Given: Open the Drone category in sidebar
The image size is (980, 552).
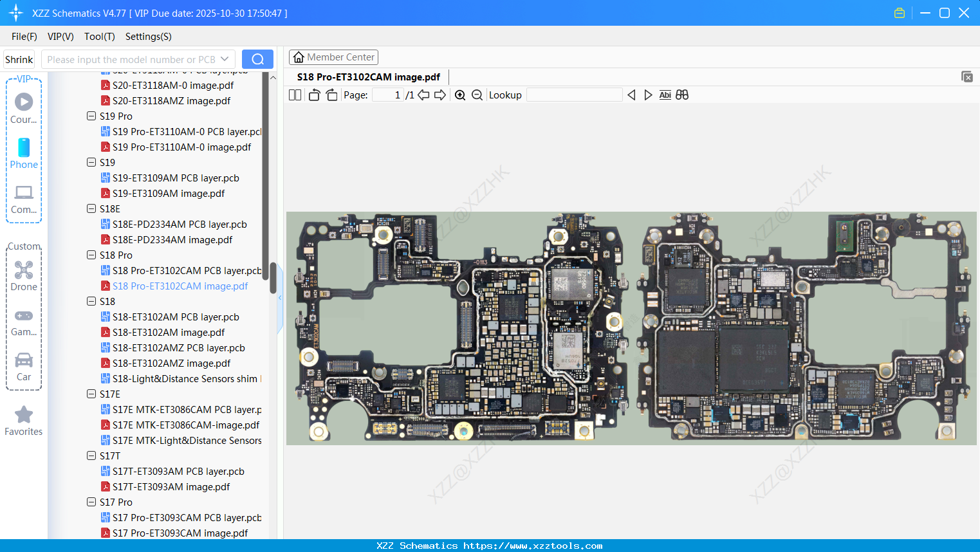Looking at the screenshot, I should pyautogui.click(x=24, y=275).
